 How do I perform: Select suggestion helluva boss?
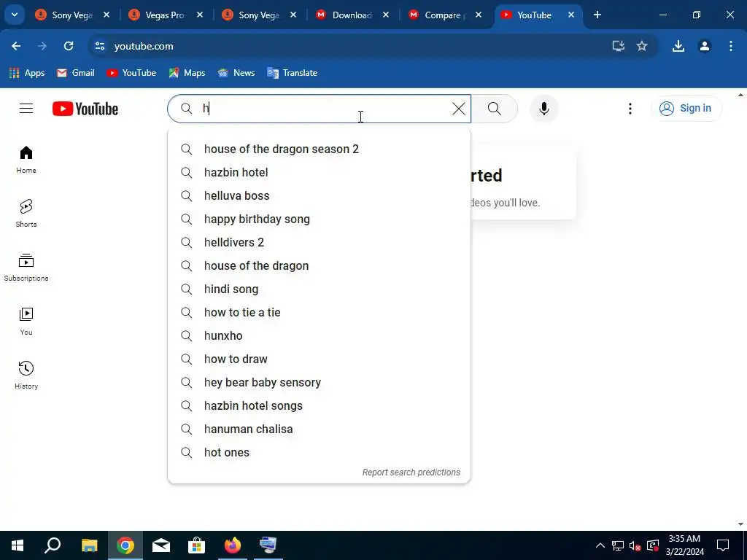coord(319,195)
